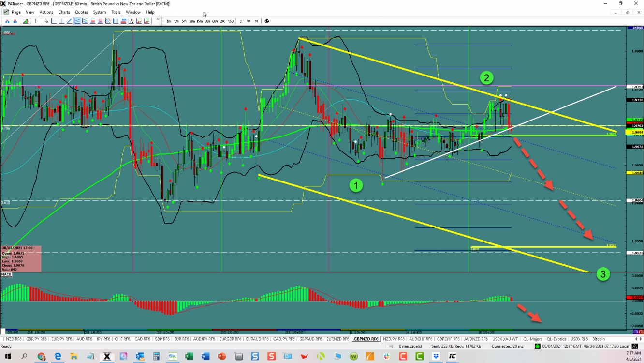Switch chart to 1m timeframe
This screenshot has height=363, width=644.
pyautogui.click(x=169, y=21)
